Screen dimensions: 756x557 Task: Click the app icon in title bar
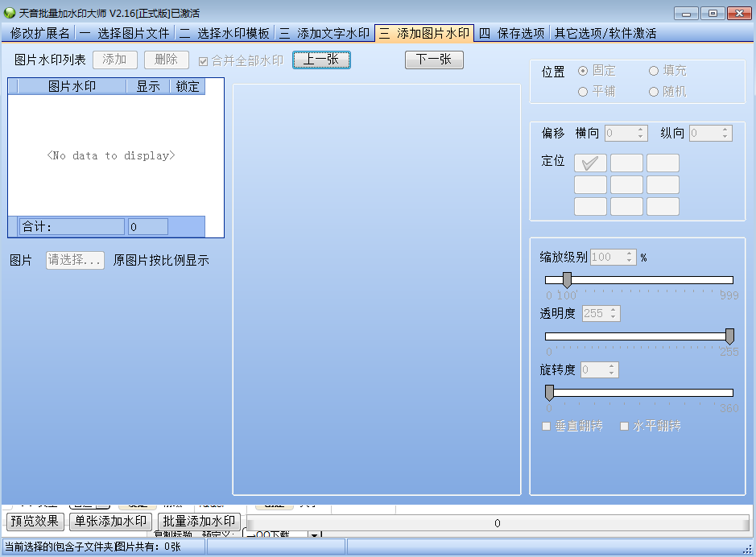pos(10,14)
